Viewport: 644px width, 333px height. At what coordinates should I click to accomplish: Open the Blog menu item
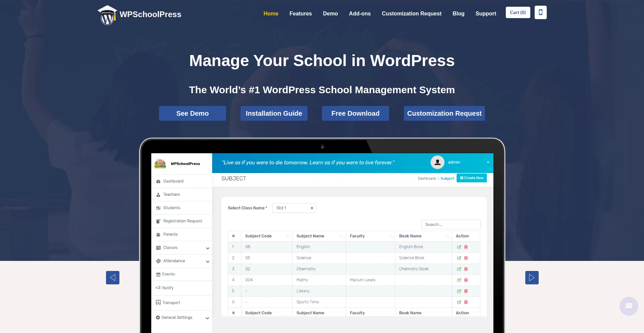tap(459, 13)
